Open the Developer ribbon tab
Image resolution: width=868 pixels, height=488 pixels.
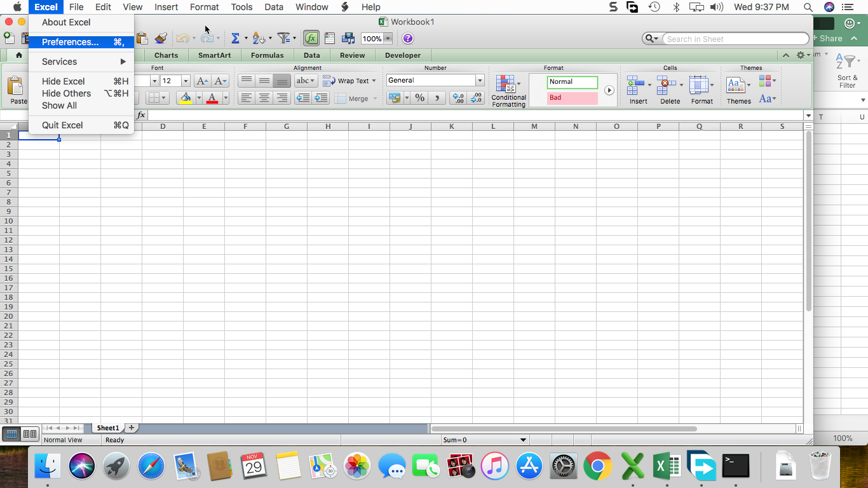coord(403,55)
